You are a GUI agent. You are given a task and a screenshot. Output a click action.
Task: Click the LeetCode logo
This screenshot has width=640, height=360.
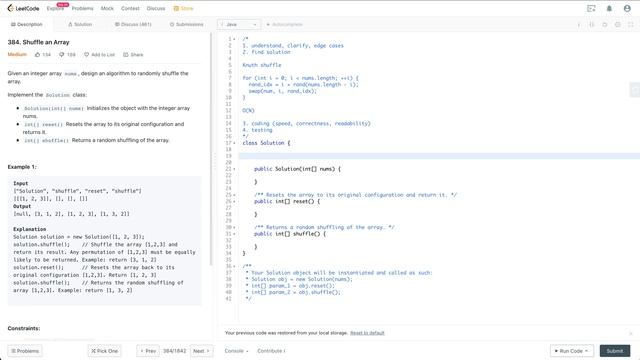click(x=23, y=8)
